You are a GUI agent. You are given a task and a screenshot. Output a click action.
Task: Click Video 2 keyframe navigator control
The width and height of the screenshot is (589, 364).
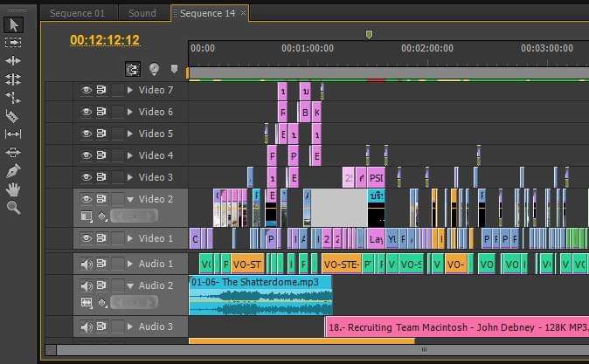coord(134,216)
